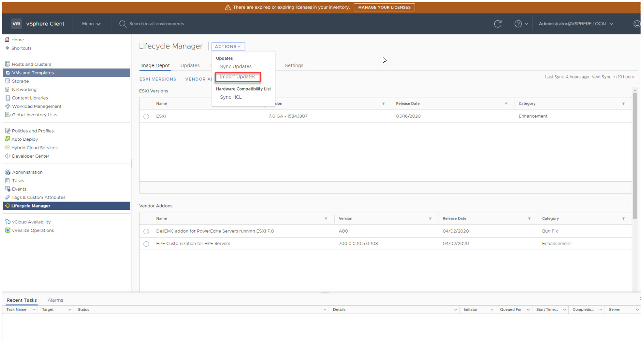The width and height of the screenshot is (644, 352).
Task: Open Workload Management icon
Action: pos(8,106)
